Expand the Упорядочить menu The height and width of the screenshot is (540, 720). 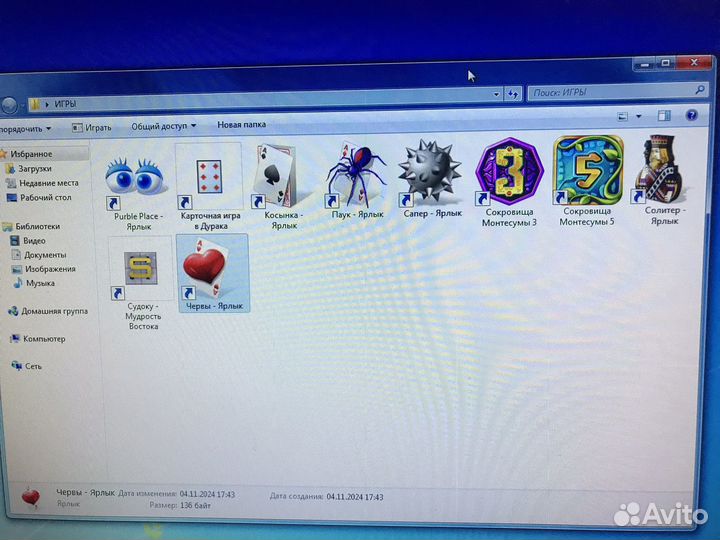coord(24,129)
